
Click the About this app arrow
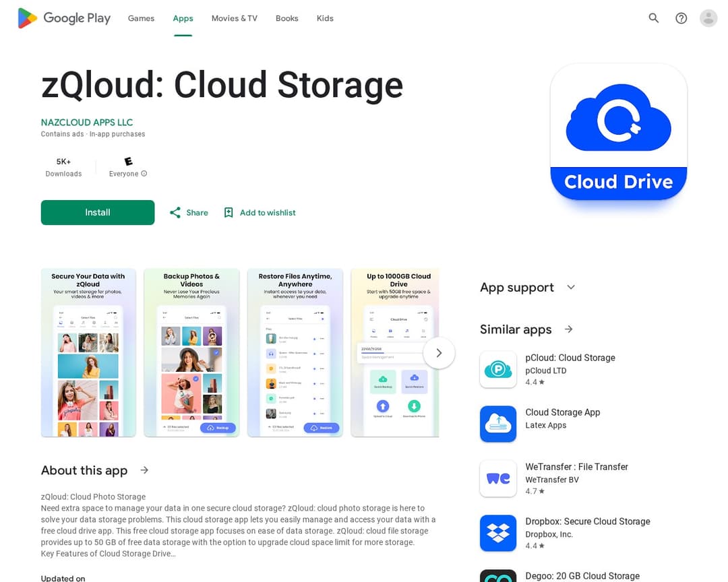[144, 470]
